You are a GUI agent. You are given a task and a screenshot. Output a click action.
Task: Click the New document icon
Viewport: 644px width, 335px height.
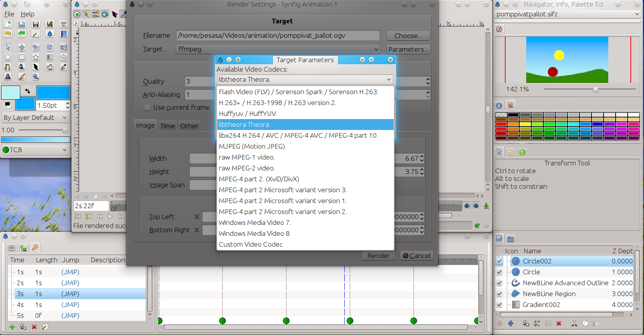(8, 24)
